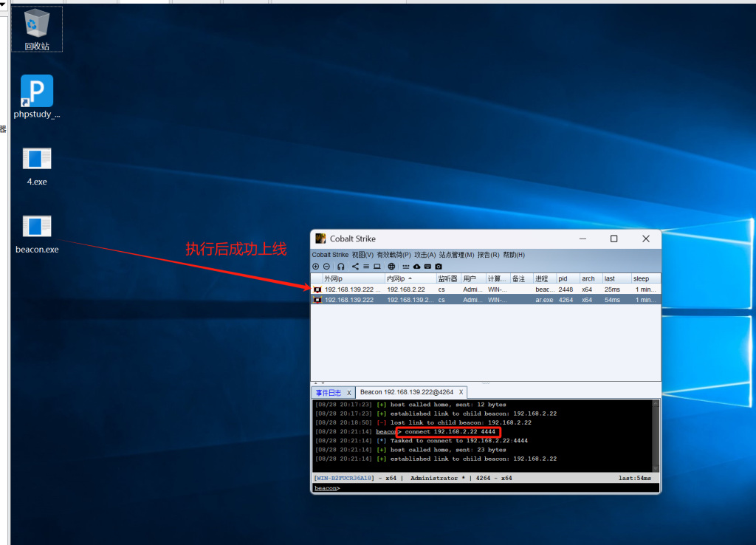756x545 pixels.
Task: Sort by the 用户 column header
Action: (x=473, y=278)
